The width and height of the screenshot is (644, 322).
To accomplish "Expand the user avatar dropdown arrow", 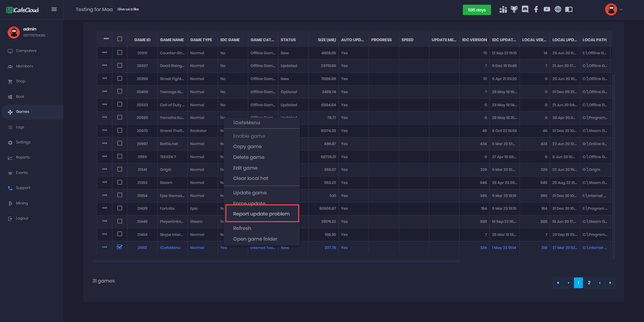I will 621,9.
